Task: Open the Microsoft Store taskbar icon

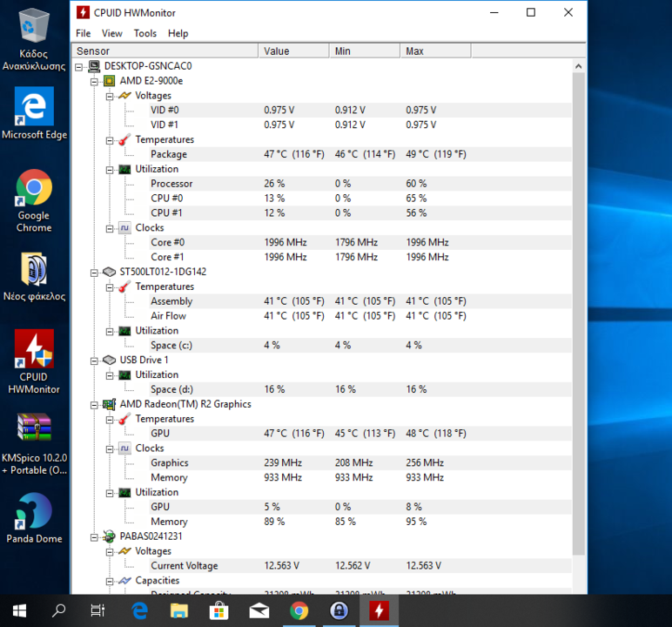Action: click(x=218, y=610)
